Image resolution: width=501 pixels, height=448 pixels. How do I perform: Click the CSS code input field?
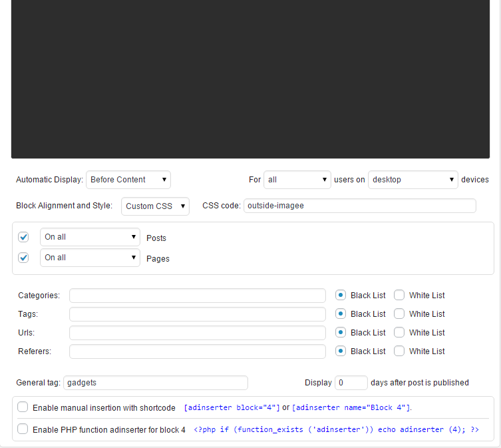pyautogui.click(x=360, y=206)
